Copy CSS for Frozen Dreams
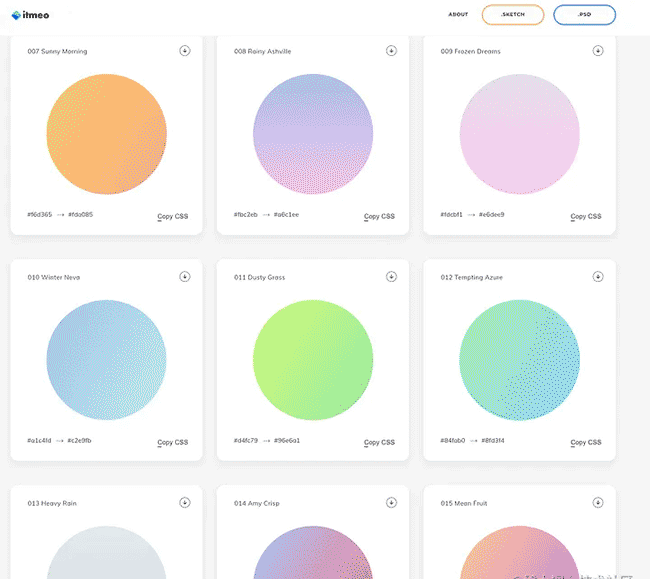 pyautogui.click(x=586, y=216)
